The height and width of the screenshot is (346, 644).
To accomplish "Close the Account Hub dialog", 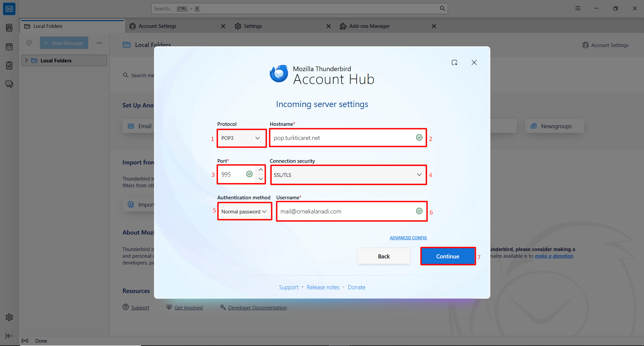I will tap(474, 62).
